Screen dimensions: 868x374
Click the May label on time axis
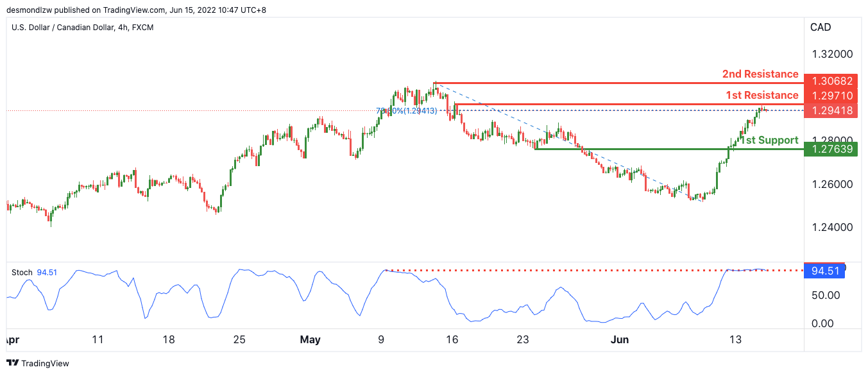(x=310, y=339)
